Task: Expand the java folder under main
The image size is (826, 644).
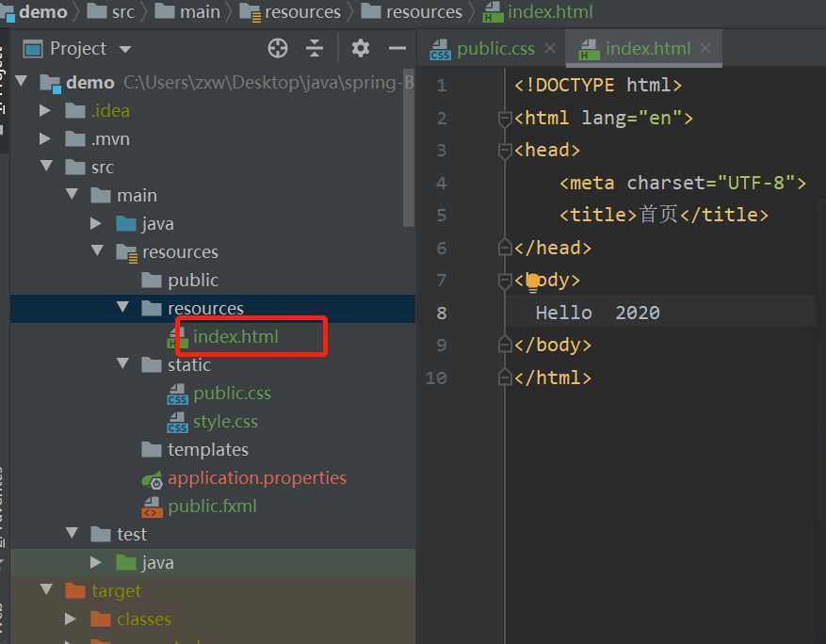Action: pos(96,223)
